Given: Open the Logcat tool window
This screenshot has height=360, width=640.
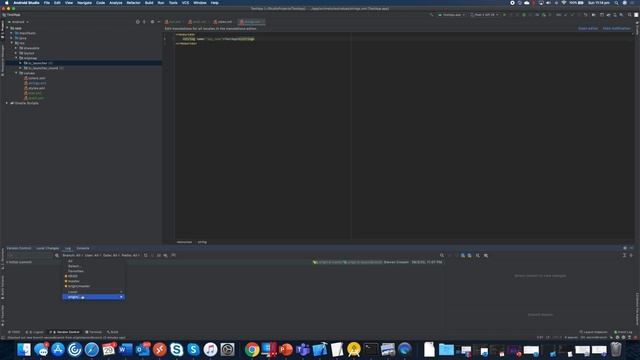Looking at the screenshot, I should pos(35,332).
